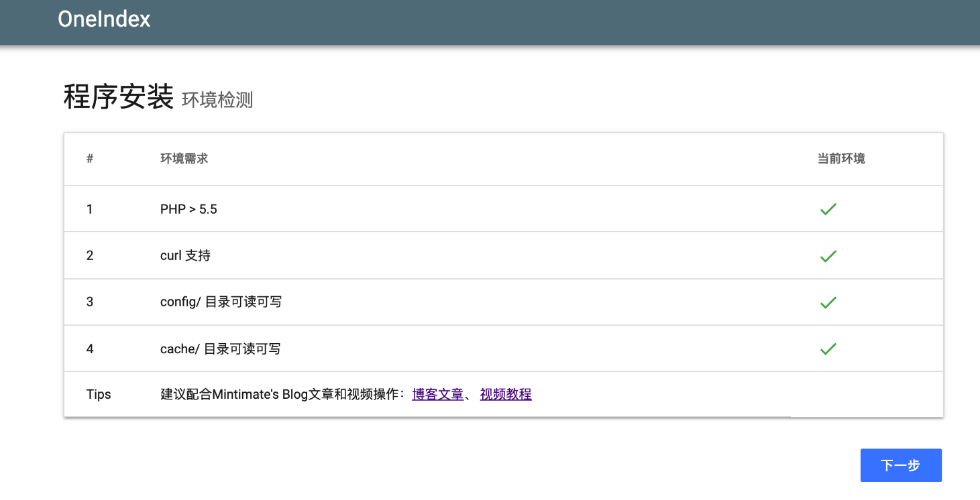
Task: Click the 当前环境 column header
Action: pyautogui.click(x=841, y=159)
